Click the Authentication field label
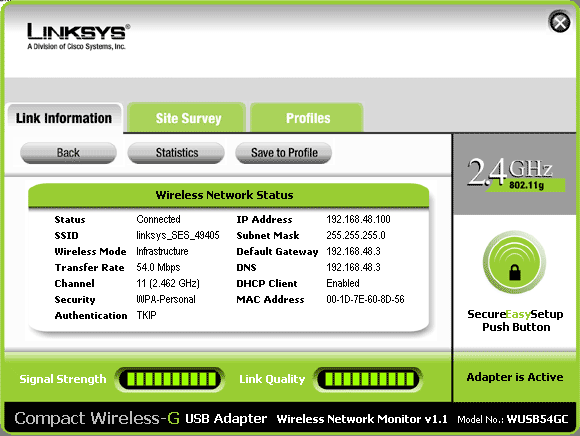This screenshot has height=436, width=580. pos(91,315)
